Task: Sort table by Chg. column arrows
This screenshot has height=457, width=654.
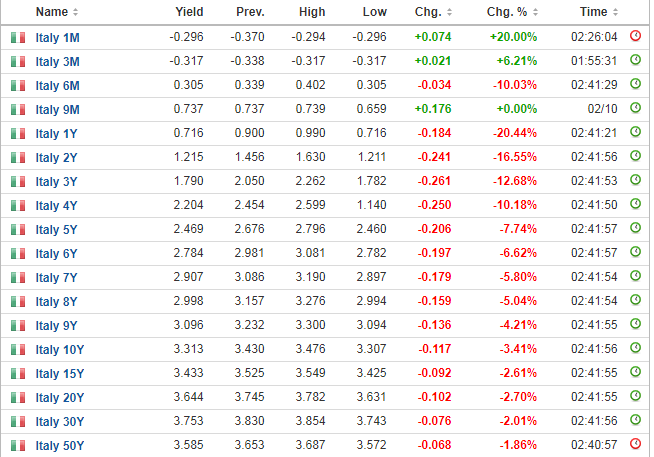Action: 449,12
